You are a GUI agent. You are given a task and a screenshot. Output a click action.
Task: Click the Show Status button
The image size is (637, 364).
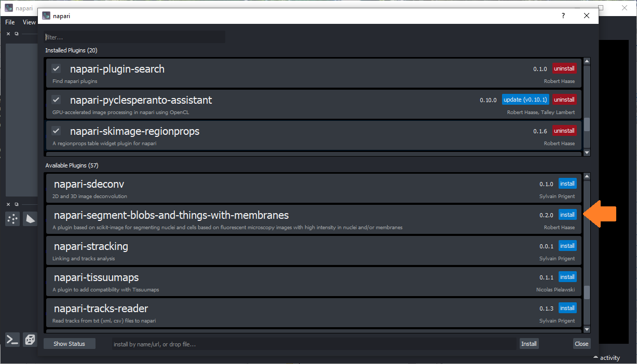(x=70, y=344)
